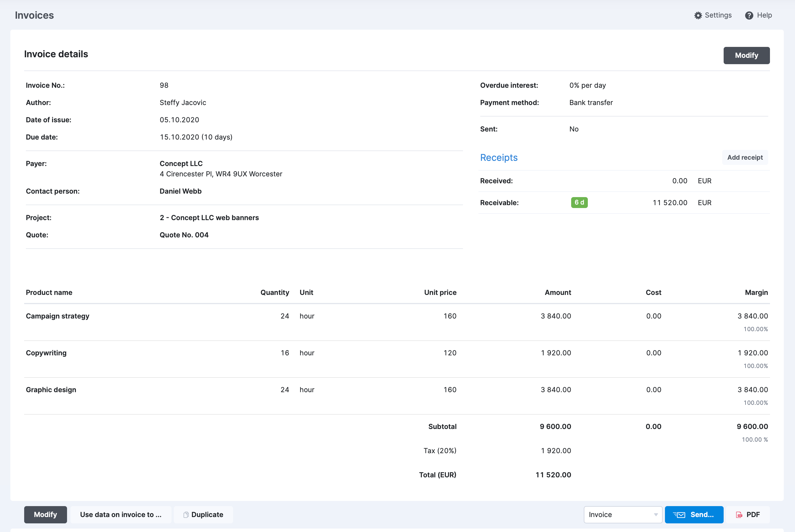
Task: Click the Duplicate page icon
Action: pos(186,515)
